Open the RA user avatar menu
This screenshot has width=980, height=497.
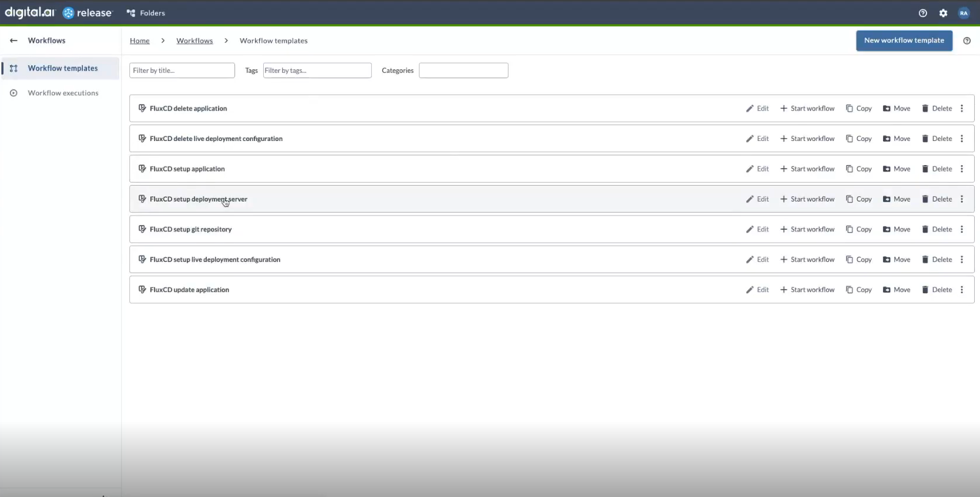964,13
